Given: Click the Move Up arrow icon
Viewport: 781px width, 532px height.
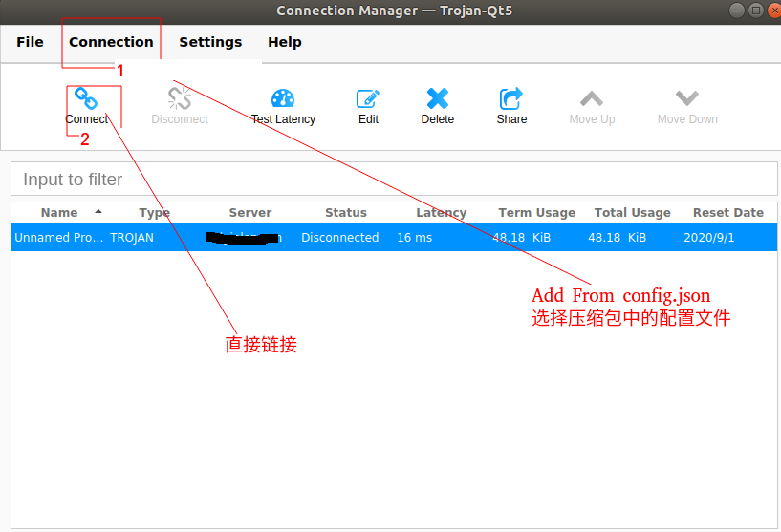Looking at the screenshot, I should 592,98.
